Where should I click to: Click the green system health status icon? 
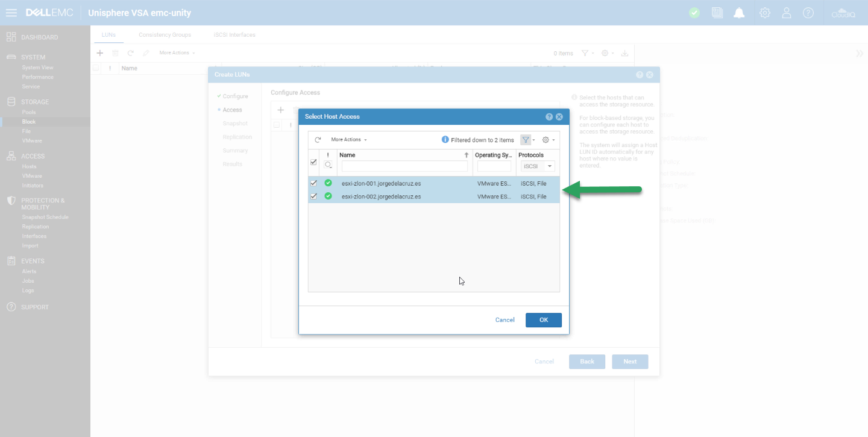[x=694, y=13]
